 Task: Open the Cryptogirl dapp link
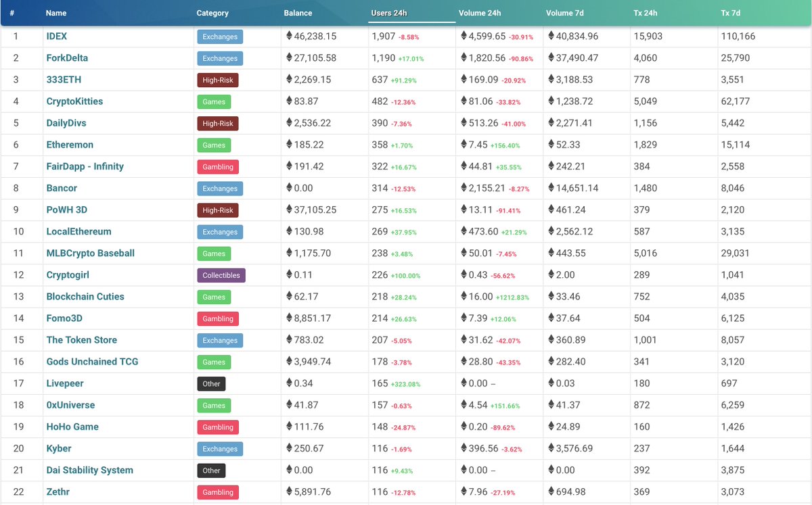tap(68, 274)
